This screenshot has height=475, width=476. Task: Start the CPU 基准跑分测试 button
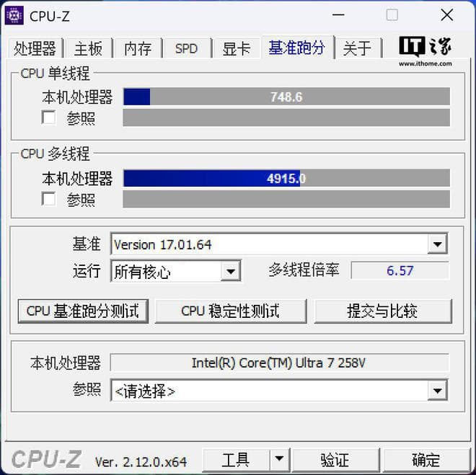83,311
